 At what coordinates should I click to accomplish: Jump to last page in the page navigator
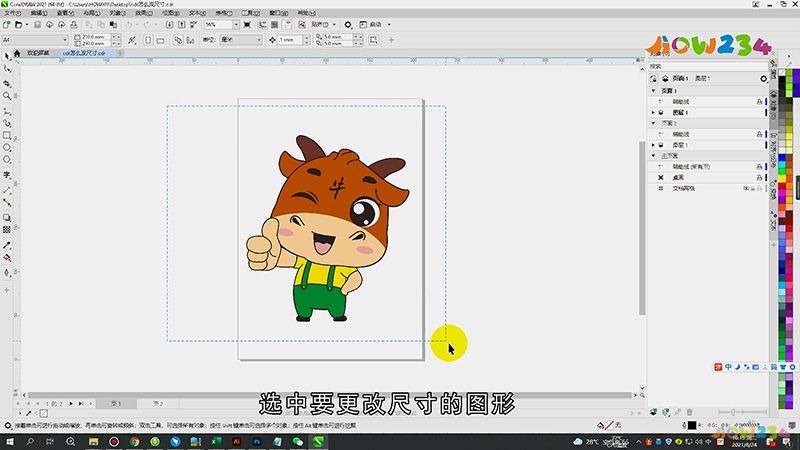click(x=81, y=404)
